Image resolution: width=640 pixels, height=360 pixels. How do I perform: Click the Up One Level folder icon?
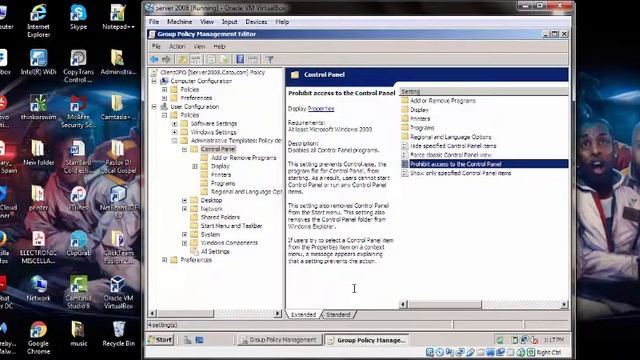(182, 60)
